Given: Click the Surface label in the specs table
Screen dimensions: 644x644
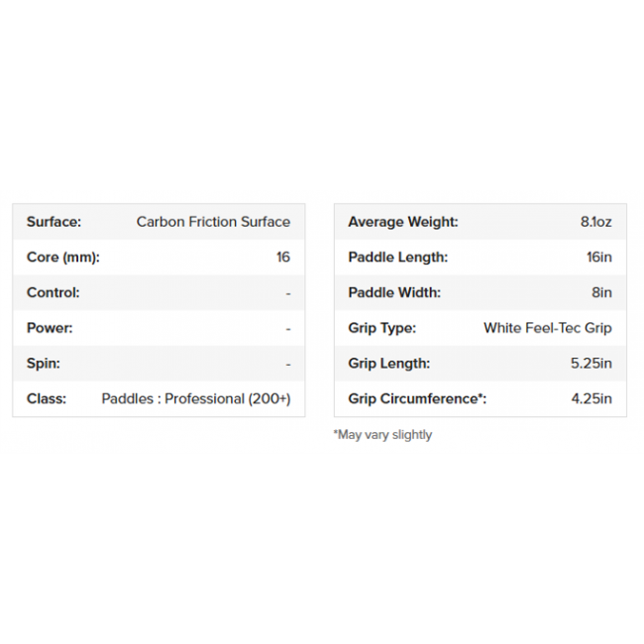Looking at the screenshot, I should tap(54, 222).
